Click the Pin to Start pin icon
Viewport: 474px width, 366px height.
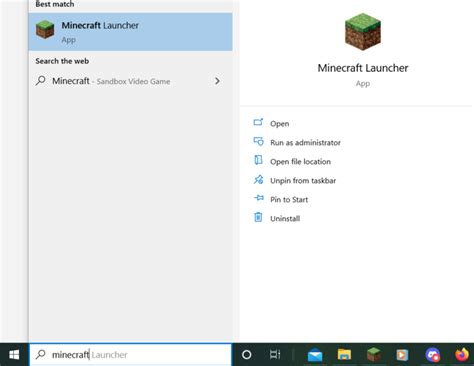click(259, 198)
